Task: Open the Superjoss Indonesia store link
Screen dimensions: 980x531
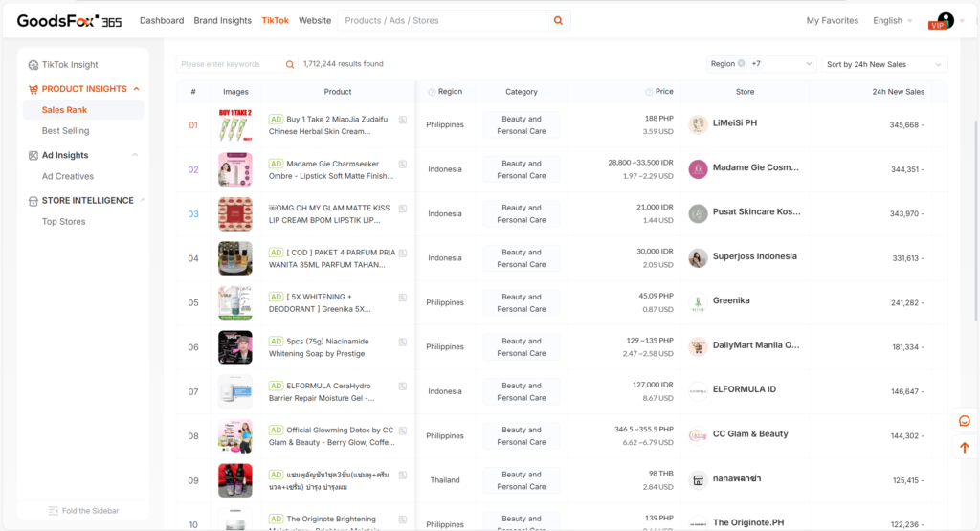Action: pos(754,256)
